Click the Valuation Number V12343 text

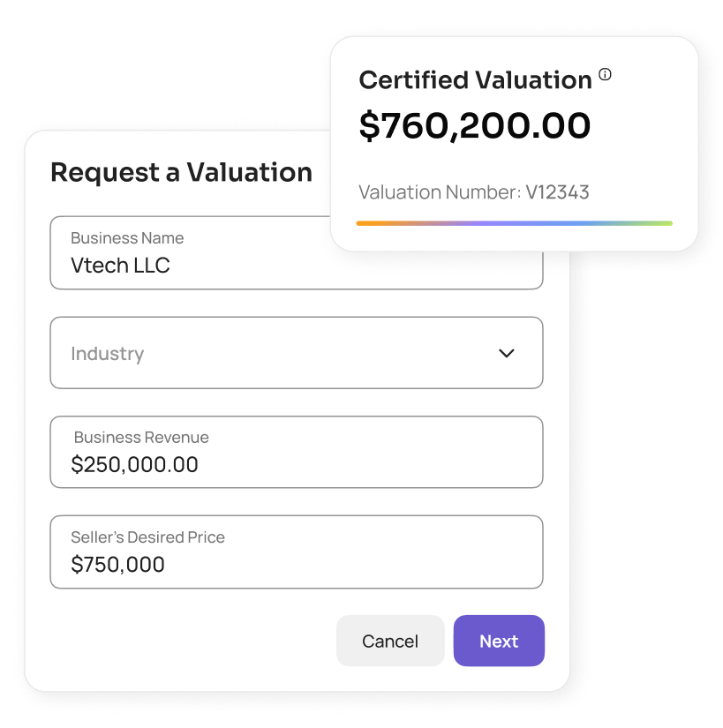[474, 192]
